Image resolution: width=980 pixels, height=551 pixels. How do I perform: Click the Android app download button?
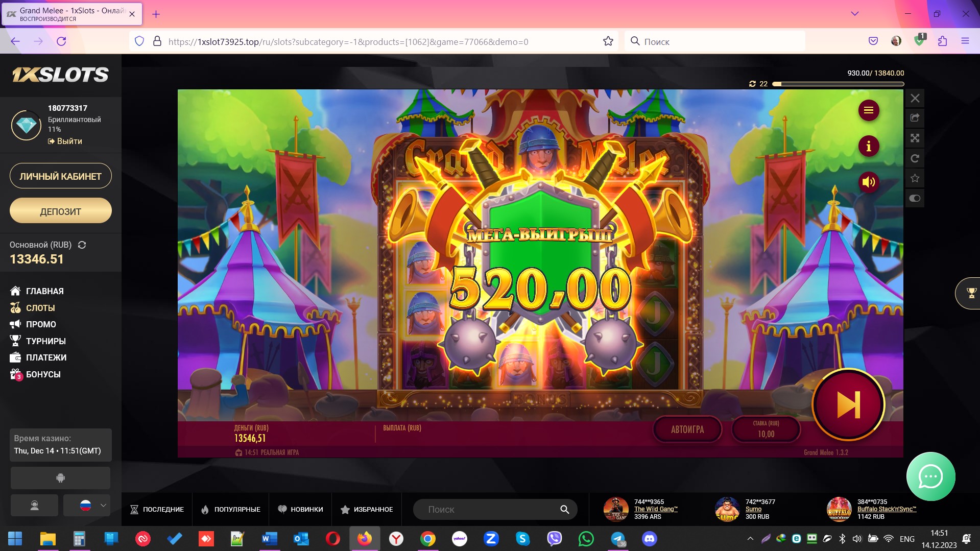[x=60, y=478]
